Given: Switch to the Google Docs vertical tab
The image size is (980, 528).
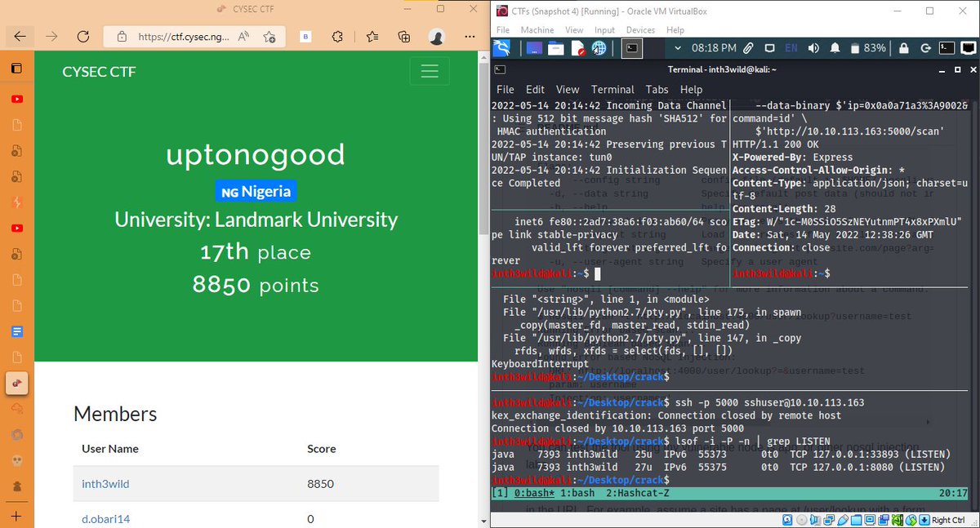Looking at the screenshot, I should click(16, 332).
